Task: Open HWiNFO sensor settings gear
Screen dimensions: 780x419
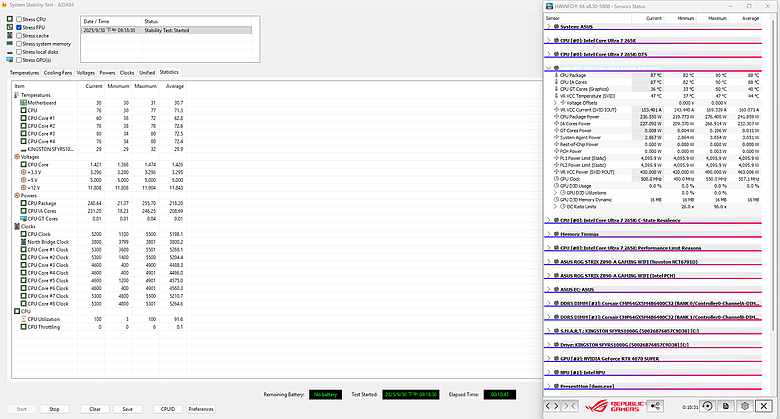Action: click(745, 406)
